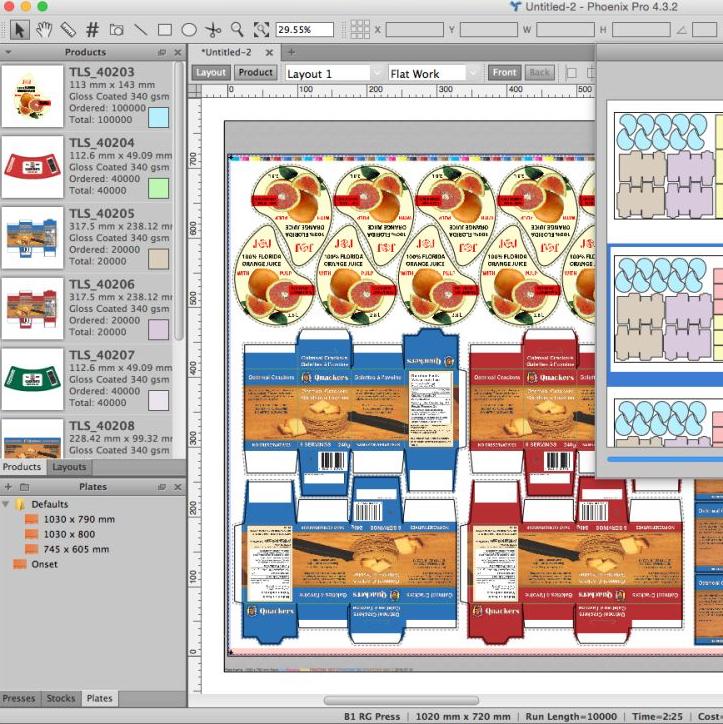
Task: Switch to the Layout view mode
Action: coord(211,73)
